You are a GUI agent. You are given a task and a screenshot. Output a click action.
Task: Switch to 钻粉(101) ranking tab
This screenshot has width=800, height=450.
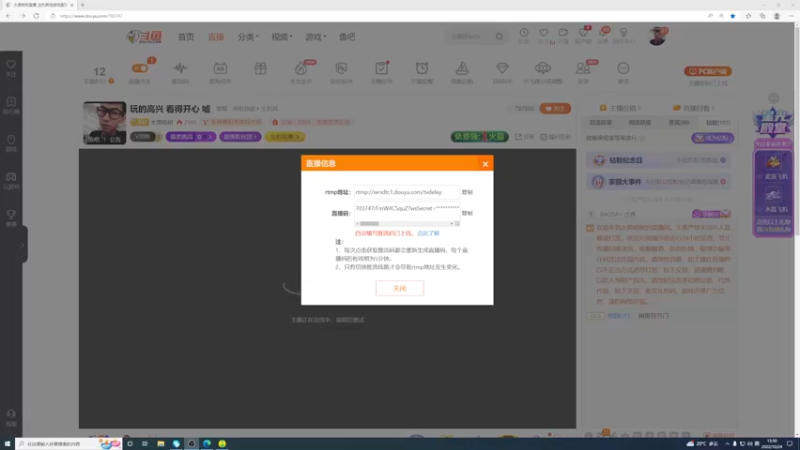[718, 123]
